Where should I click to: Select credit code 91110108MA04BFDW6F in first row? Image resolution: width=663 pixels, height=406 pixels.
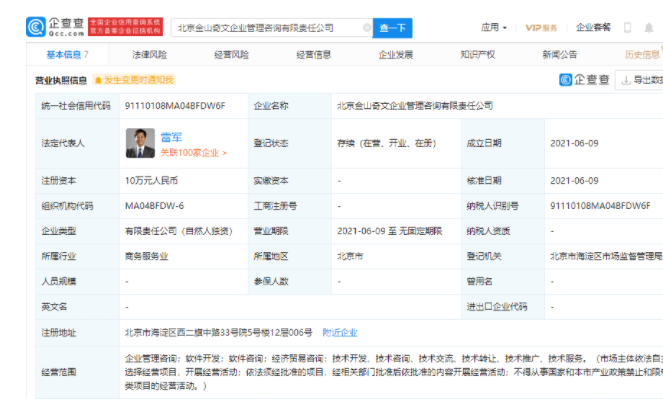175,106
